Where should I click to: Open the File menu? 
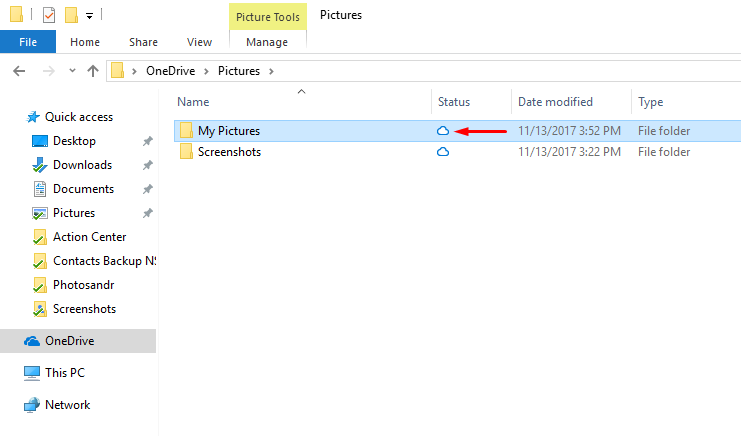(x=28, y=42)
